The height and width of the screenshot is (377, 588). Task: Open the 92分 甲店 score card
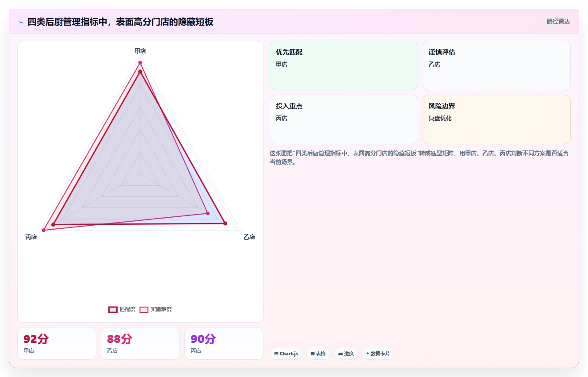pyautogui.click(x=57, y=343)
